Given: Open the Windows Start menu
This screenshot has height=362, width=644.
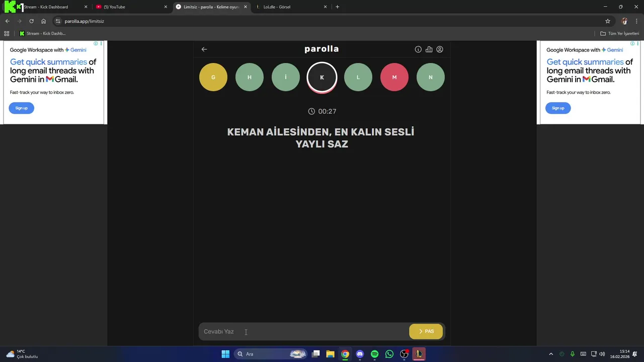Looking at the screenshot, I should pyautogui.click(x=225, y=354).
